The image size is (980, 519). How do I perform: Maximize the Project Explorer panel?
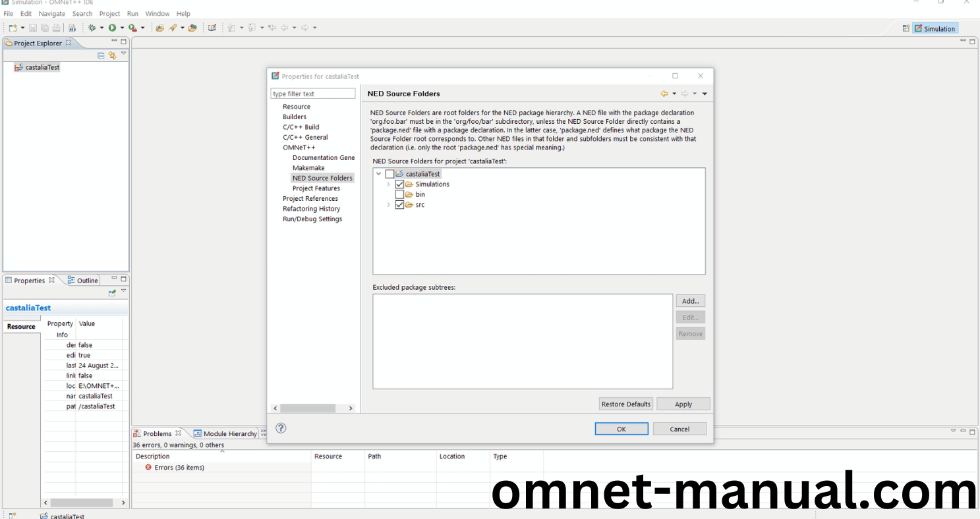click(x=123, y=41)
